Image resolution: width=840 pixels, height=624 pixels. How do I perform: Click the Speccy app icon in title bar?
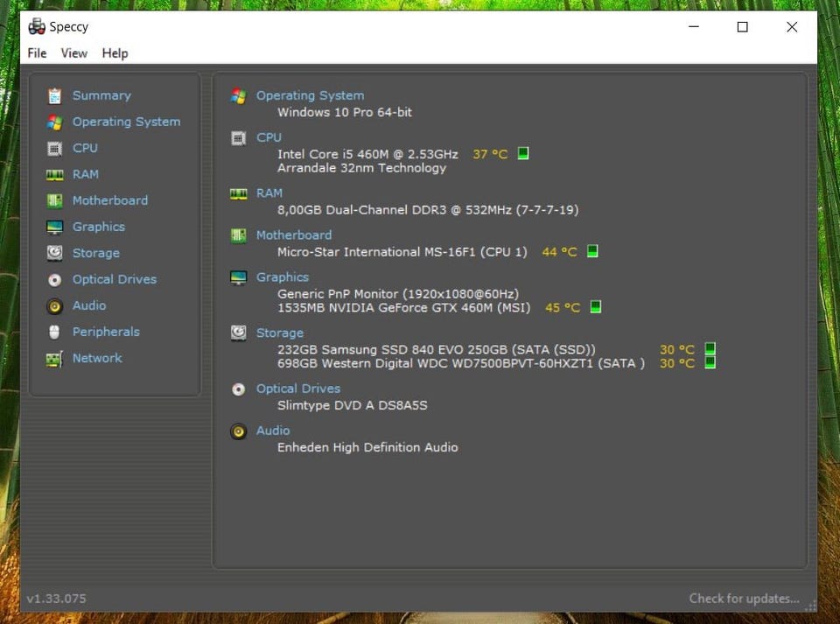coord(37,26)
